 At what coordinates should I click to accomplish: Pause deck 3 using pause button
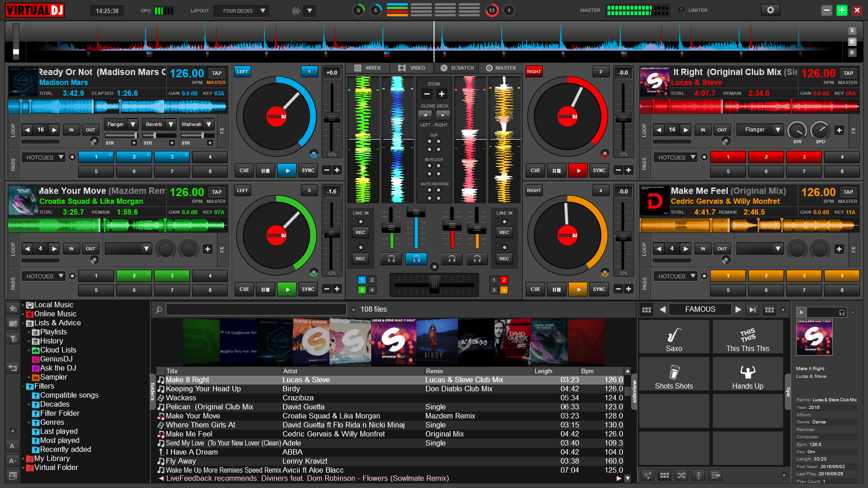[265, 289]
